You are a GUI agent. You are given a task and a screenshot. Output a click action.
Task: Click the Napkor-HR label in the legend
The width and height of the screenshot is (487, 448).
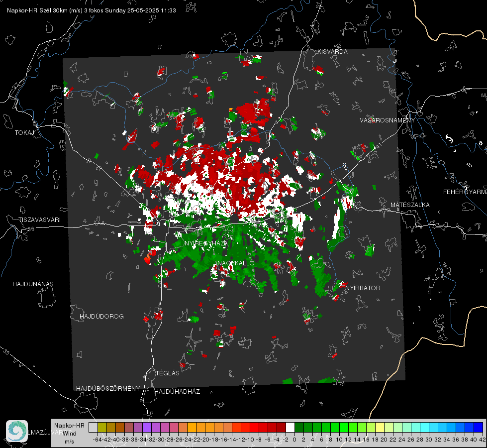click(69, 426)
